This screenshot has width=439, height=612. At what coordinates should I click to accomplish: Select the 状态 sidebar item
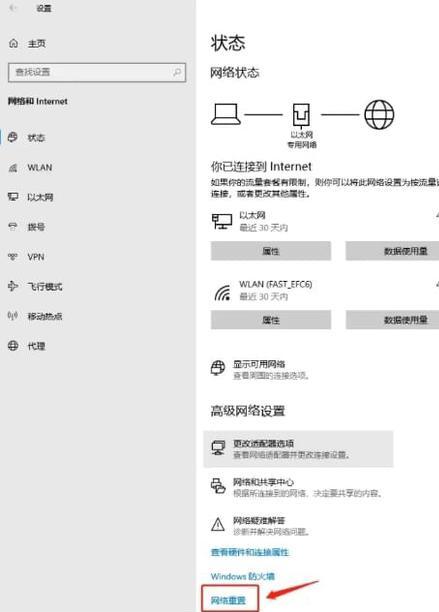[x=36, y=137]
